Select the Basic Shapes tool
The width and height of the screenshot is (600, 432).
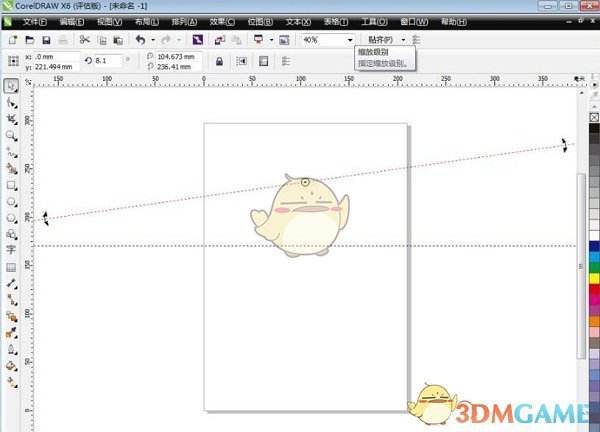pos(12,234)
